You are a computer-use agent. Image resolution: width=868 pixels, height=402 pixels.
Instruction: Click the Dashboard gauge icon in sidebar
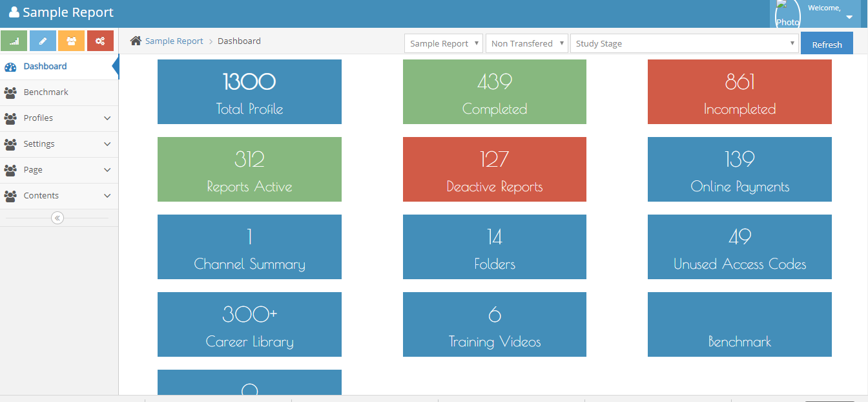point(10,67)
